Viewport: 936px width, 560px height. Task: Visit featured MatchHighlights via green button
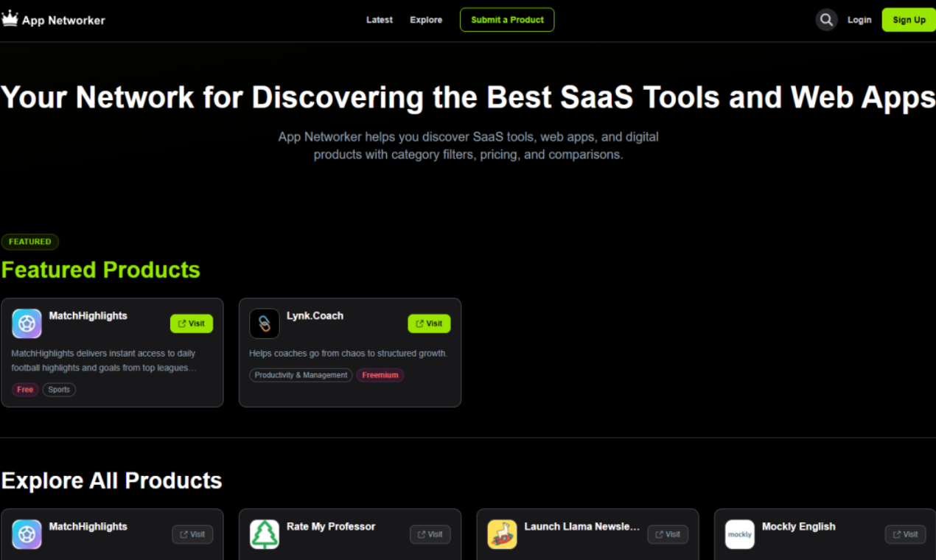click(192, 323)
